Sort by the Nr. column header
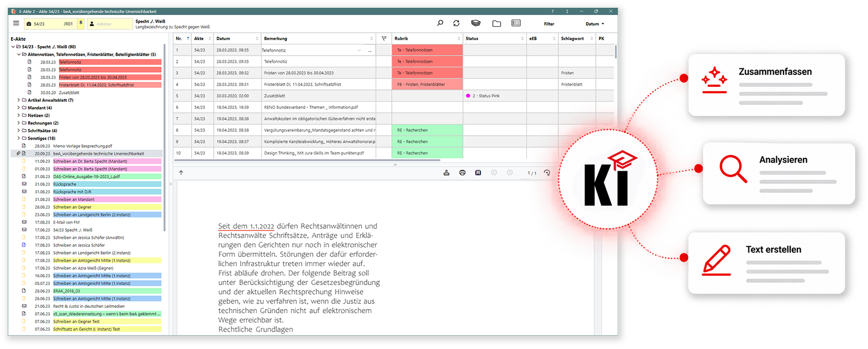 [181, 38]
